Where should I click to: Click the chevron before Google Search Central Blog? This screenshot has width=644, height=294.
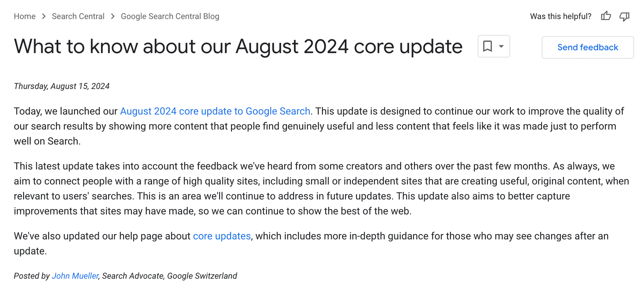coord(113,16)
